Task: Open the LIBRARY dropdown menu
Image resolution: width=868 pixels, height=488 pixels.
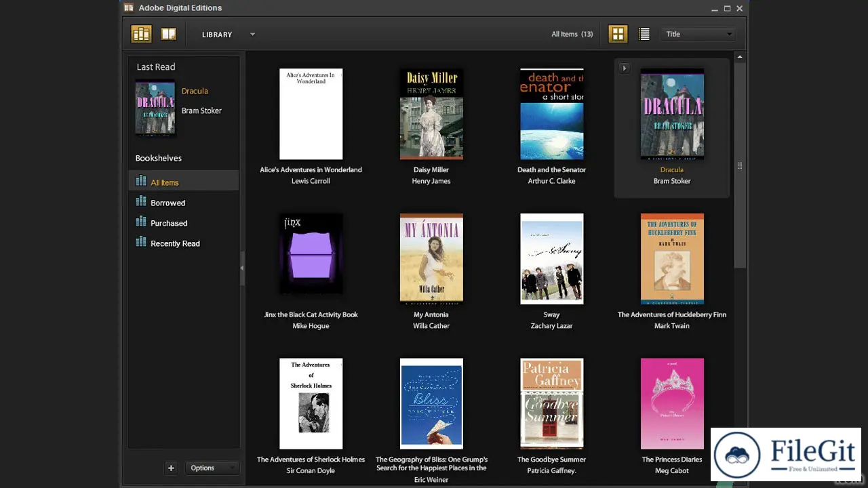Action: coord(229,35)
